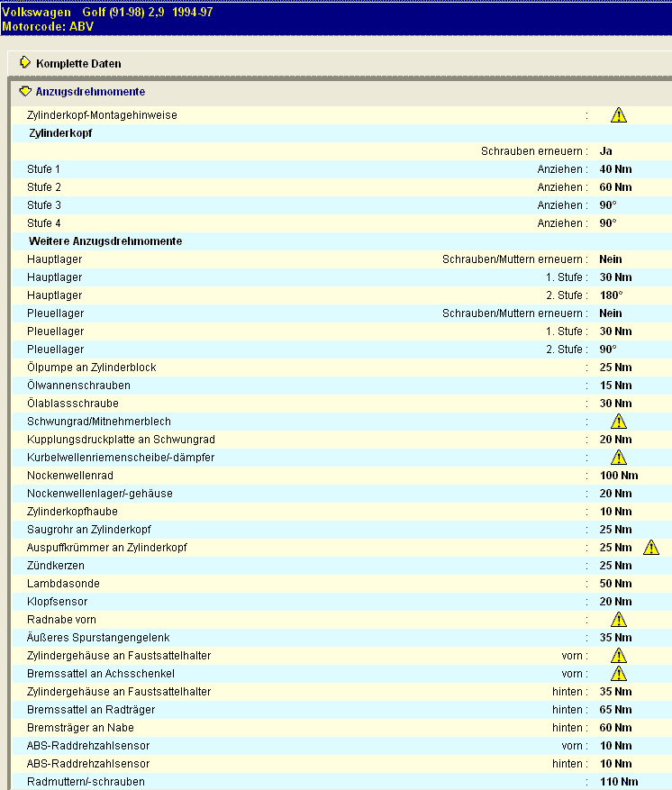Image resolution: width=672 pixels, height=790 pixels.
Task: Select the Ölablassschraube row label
Action: tap(72, 404)
